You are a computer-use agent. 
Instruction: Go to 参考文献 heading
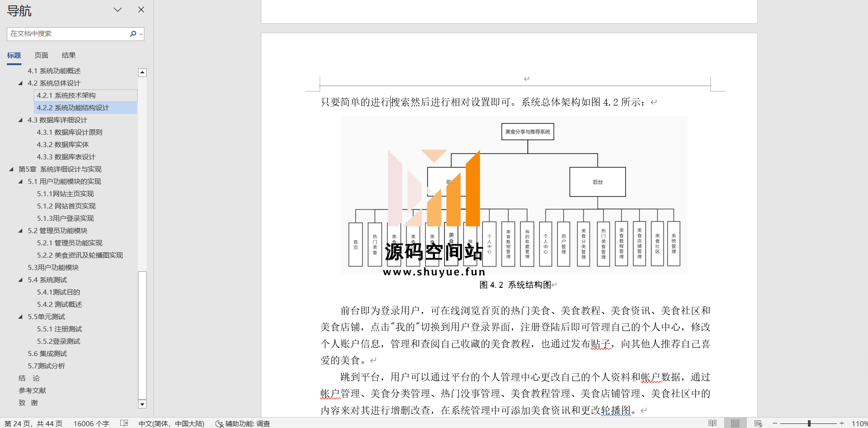[32, 390]
